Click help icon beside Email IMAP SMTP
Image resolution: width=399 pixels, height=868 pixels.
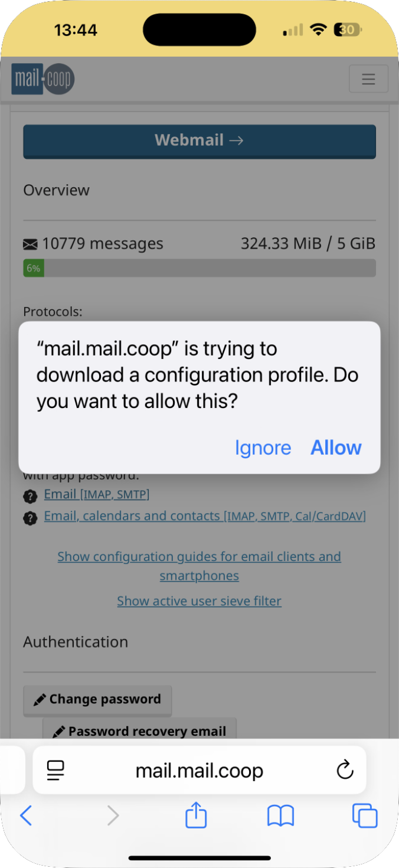tap(30, 496)
